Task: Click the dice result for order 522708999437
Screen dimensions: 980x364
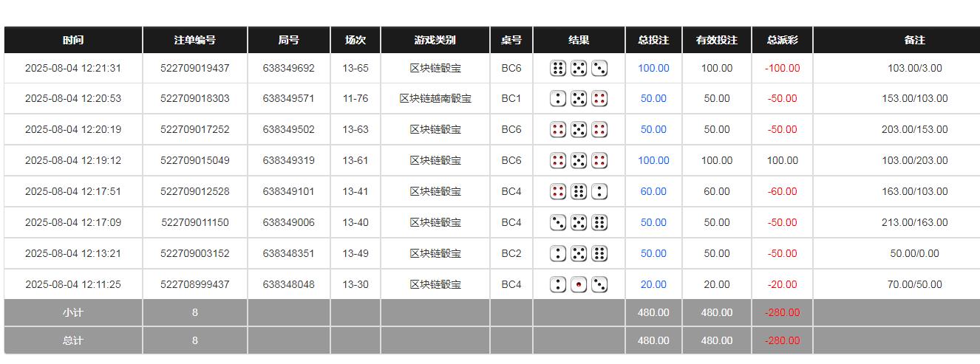Action: [579, 285]
